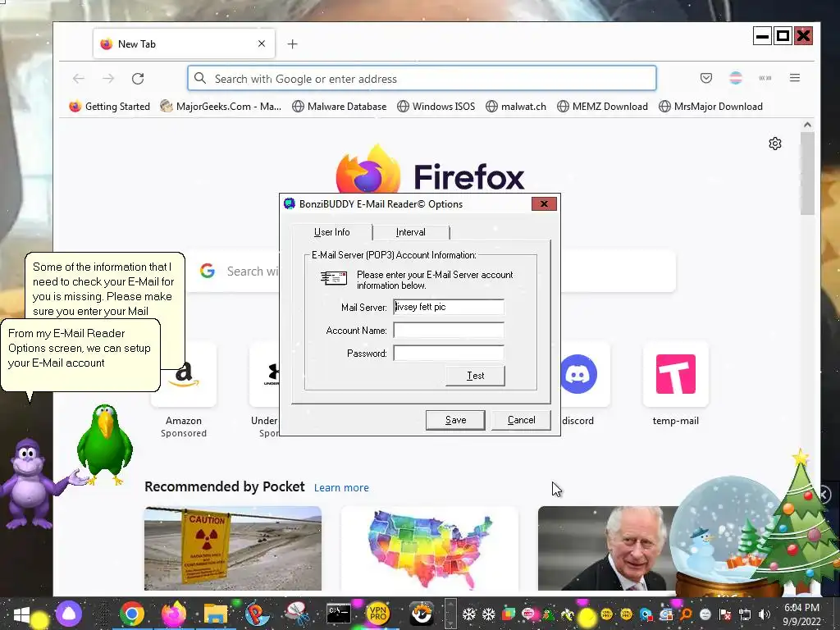Image resolution: width=840 pixels, height=630 pixels.
Task: Click the Firefox address bar
Action: tap(422, 79)
